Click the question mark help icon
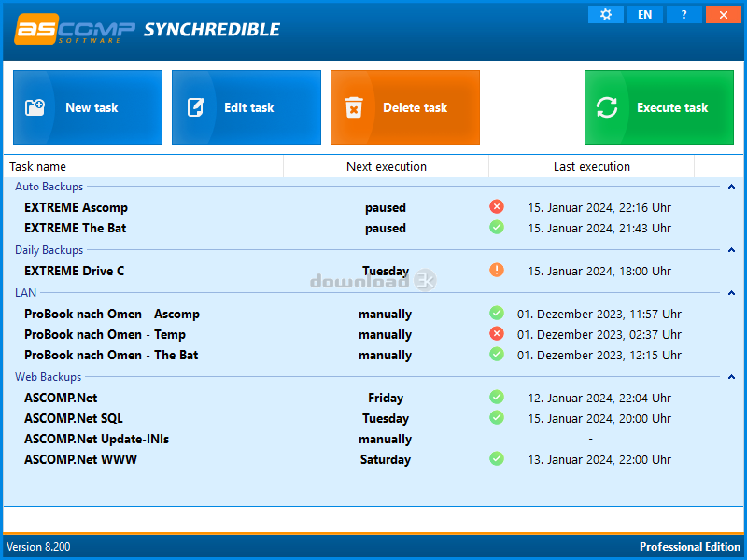 pyautogui.click(x=684, y=15)
